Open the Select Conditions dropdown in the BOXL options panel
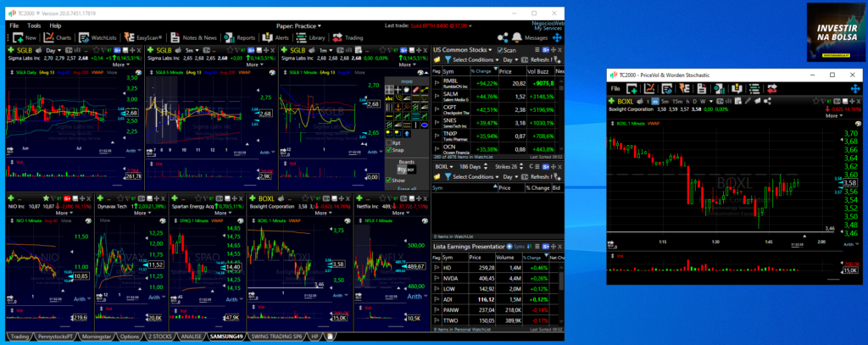The height and width of the screenshot is (345, 868). point(474,176)
